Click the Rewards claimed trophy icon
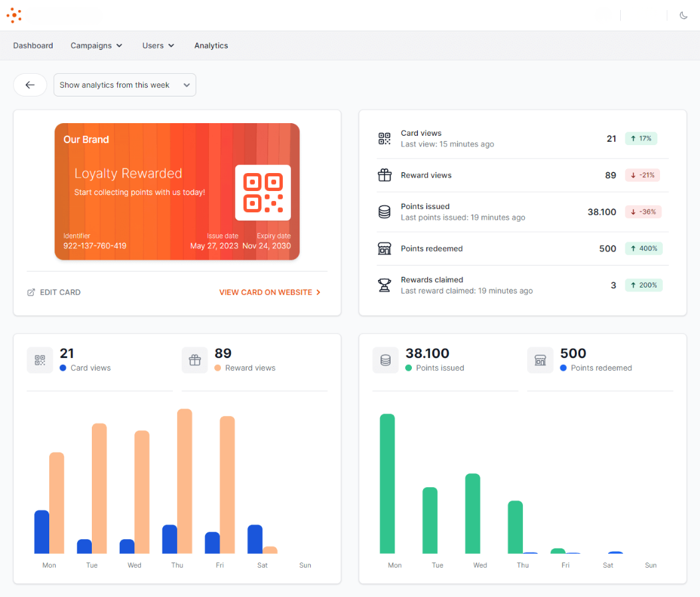This screenshot has width=700, height=597. 385,286
